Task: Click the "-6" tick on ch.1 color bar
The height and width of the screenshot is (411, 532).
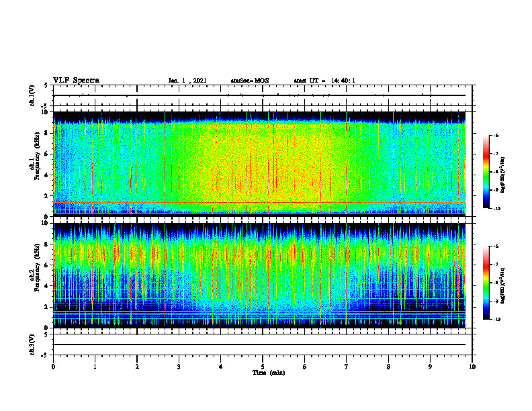Action: tap(496, 135)
